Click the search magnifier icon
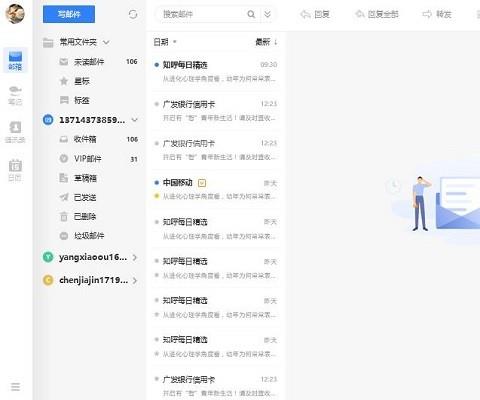The width and height of the screenshot is (480, 400). click(x=251, y=14)
